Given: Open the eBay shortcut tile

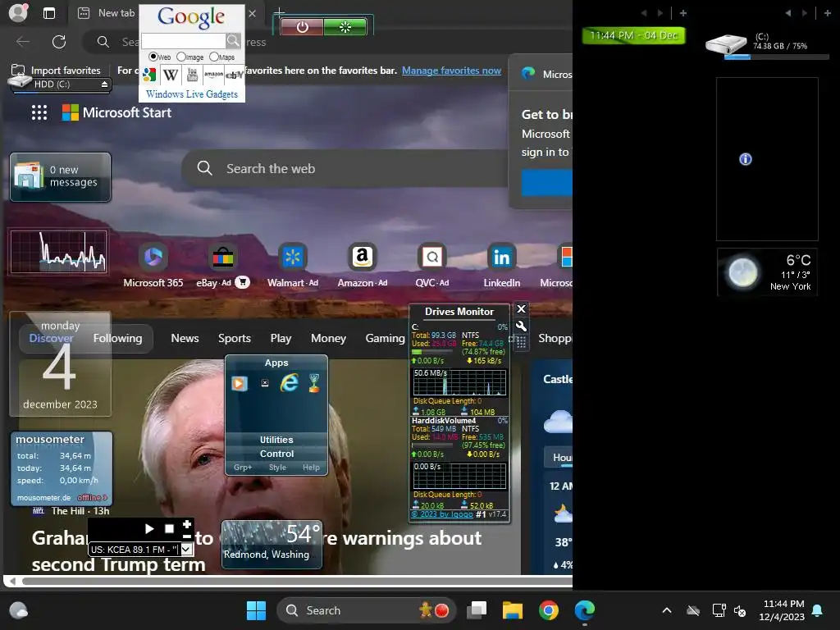Looking at the screenshot, I should pos(223,266).
